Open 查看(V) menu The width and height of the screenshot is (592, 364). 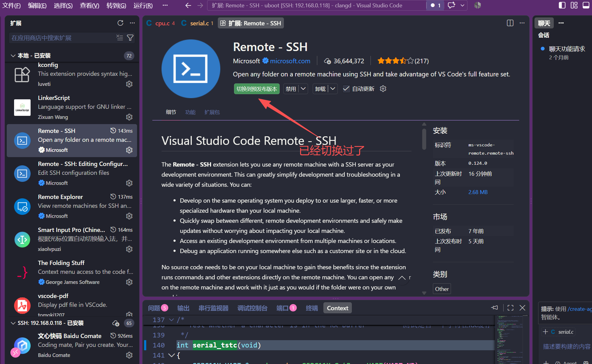click(x=89, y=5)
